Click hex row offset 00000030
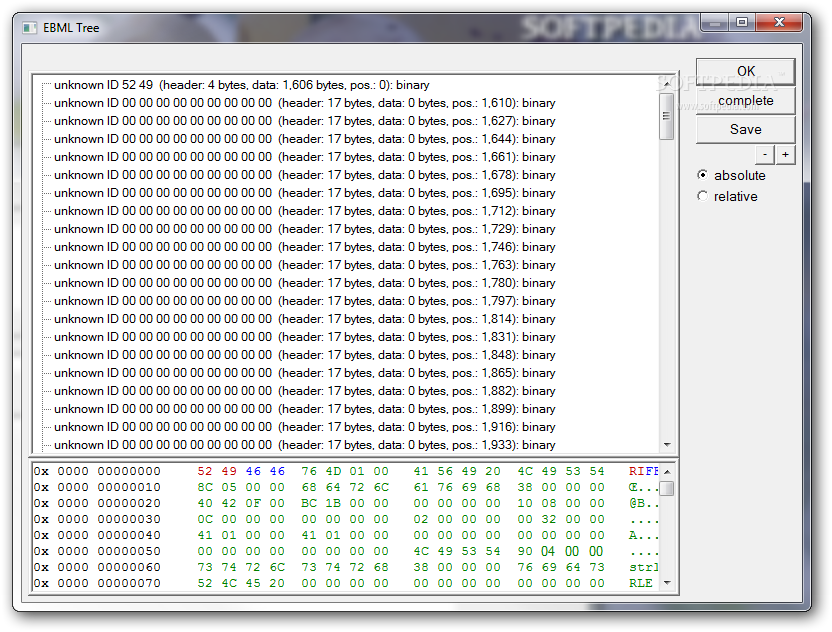Image resolution: width=832 pixels, height=632 pixels. 129,519
